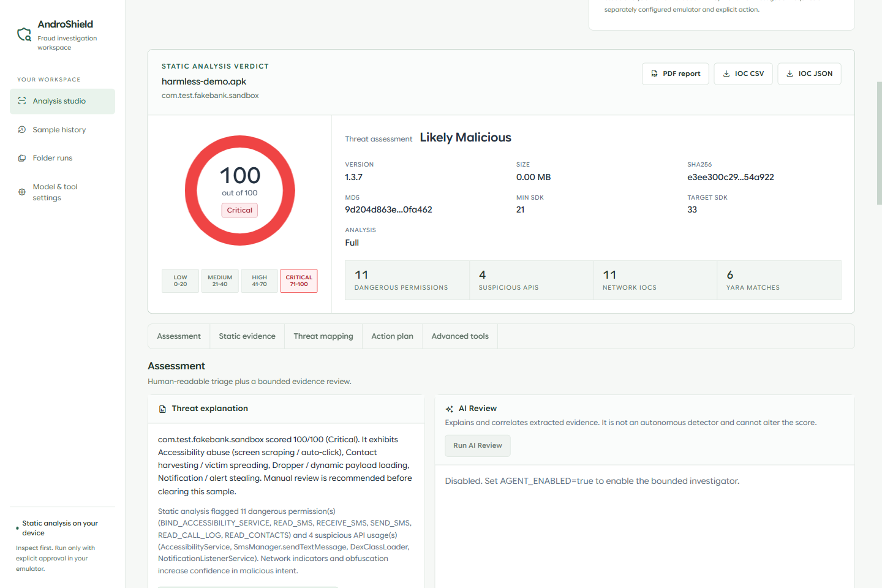The image size is (882, 588).
Task: Download the PDF report
Action: click(x=676, y=73)
